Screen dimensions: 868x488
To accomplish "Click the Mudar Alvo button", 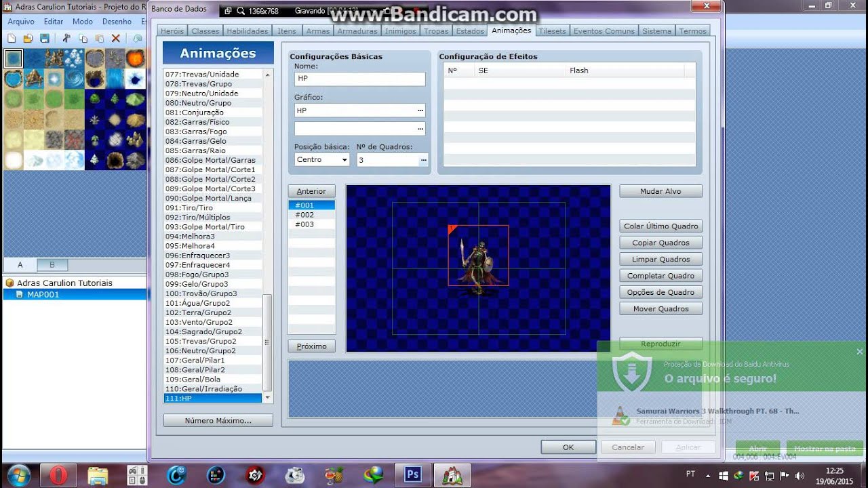I will (x=660, y=191).
